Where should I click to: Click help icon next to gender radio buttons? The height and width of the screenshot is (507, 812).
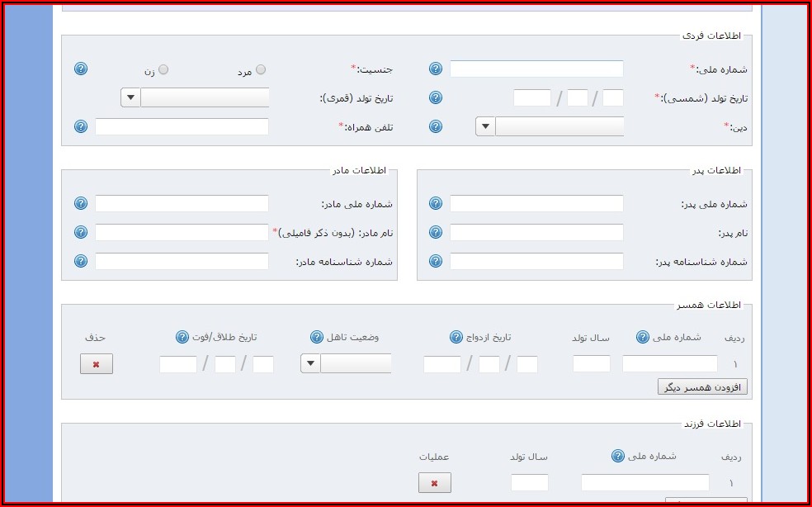[x=81, y=69]
